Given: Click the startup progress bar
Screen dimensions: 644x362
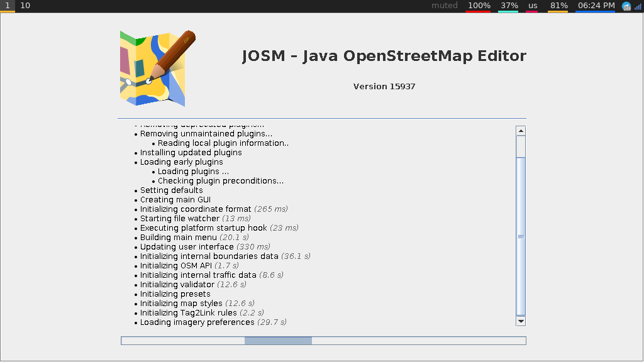Looking at the screenshot, I should click(323, 341).
